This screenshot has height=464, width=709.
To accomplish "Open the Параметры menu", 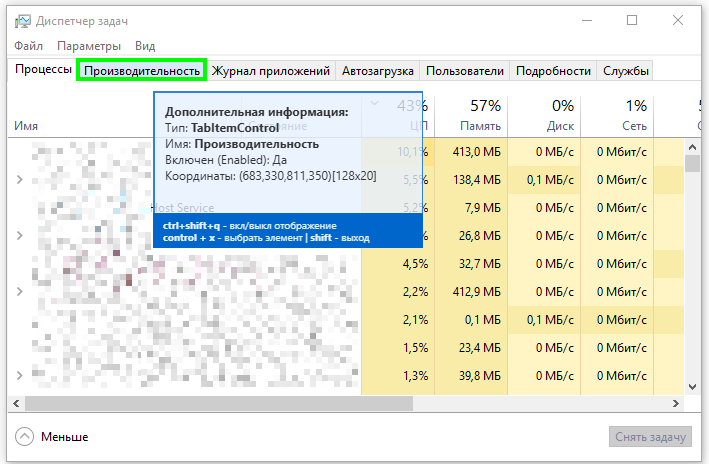I will (89, 46).
